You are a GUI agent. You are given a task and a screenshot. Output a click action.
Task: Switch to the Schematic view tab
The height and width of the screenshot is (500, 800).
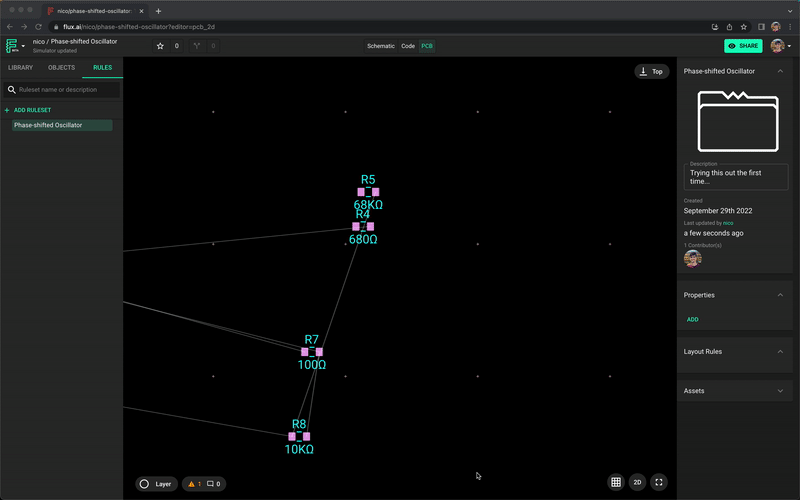(380, 46)
